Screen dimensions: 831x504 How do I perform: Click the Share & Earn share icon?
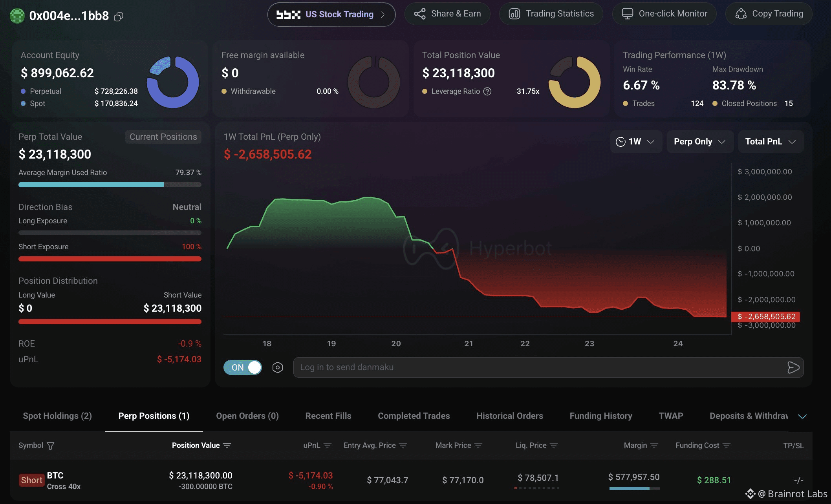tap(420, 14)
